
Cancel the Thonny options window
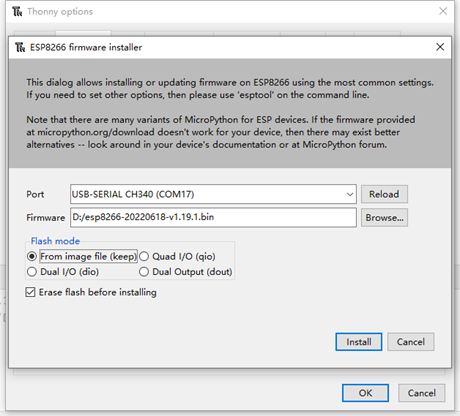(x=422, y=393)
